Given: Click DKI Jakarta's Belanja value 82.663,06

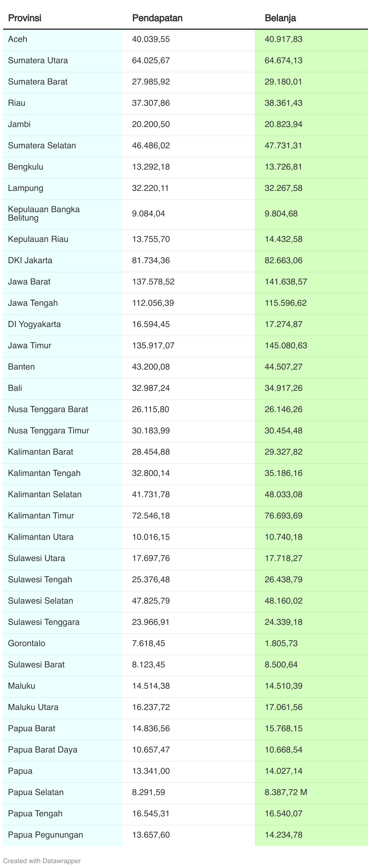Looking at the screenshot, I should 283,260.
